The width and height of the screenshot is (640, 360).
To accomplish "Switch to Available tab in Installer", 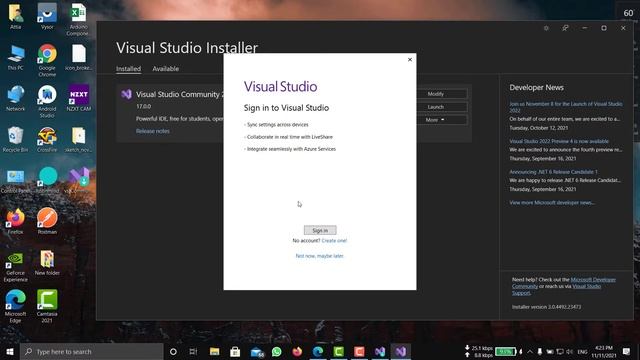I will (x=165, y=69).
